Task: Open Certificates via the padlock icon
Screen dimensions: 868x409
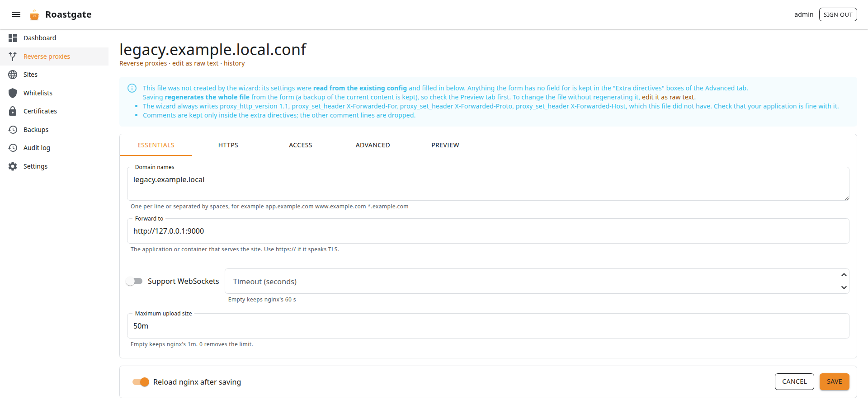Action: click(x=13, y=111)
